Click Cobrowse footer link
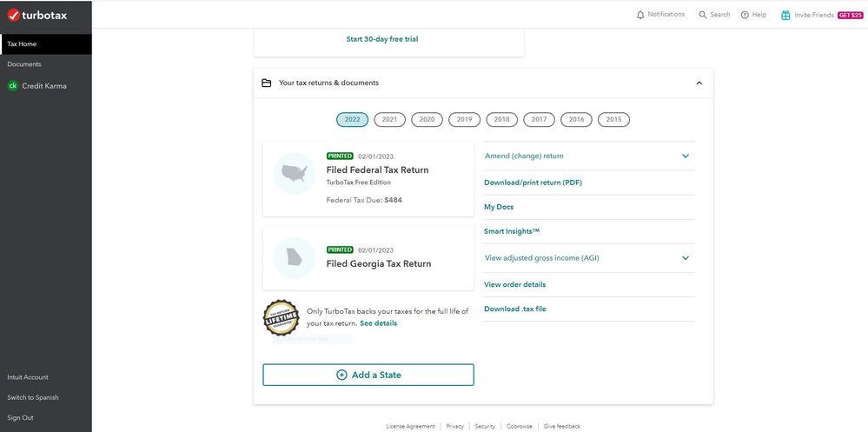The height and width of the screenshot is (432, 868). coord(520,427)
